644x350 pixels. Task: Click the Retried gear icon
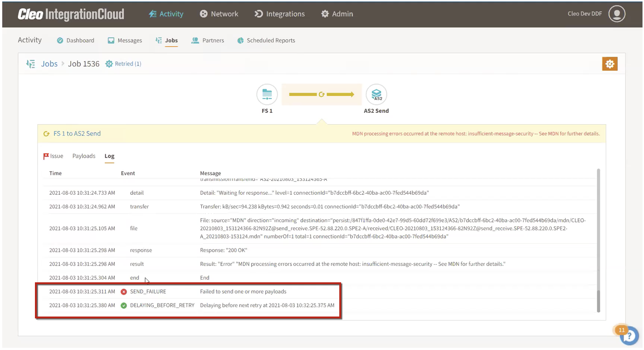(x=109, y=64)
